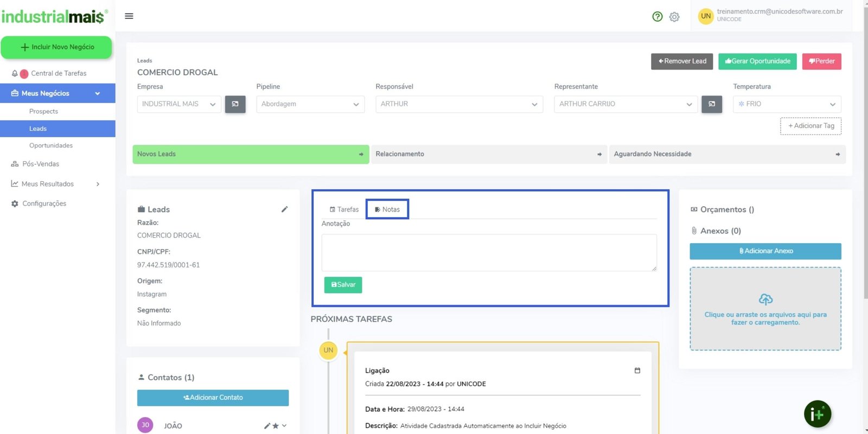Viewport: 868px width, 434px height.
Task: Click the icon button next to Representante field
Action: point(711,104)
